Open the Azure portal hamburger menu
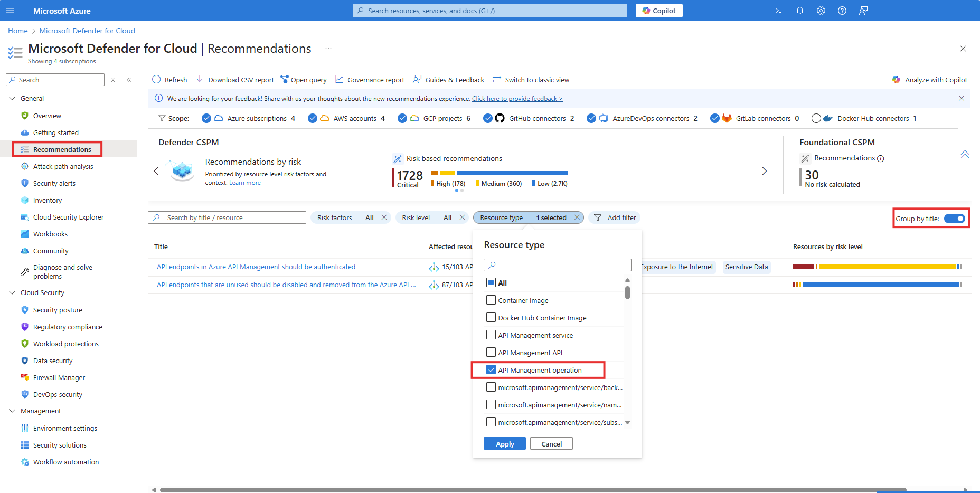The width and height of the screenshot is (980, 493). pos(10,11)
